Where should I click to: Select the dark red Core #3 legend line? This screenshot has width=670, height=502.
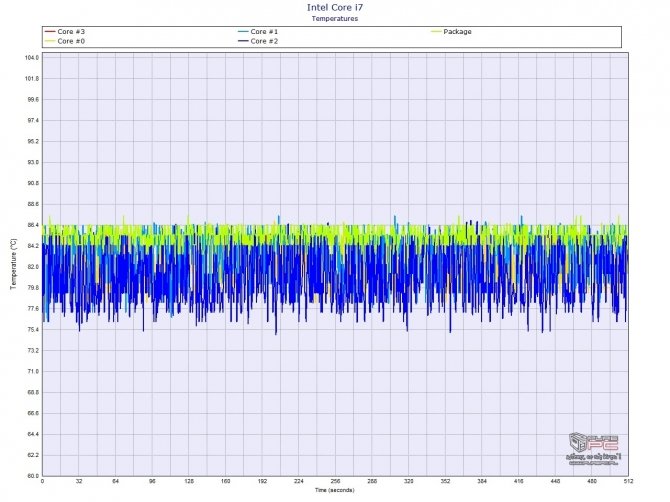(50, 32)
